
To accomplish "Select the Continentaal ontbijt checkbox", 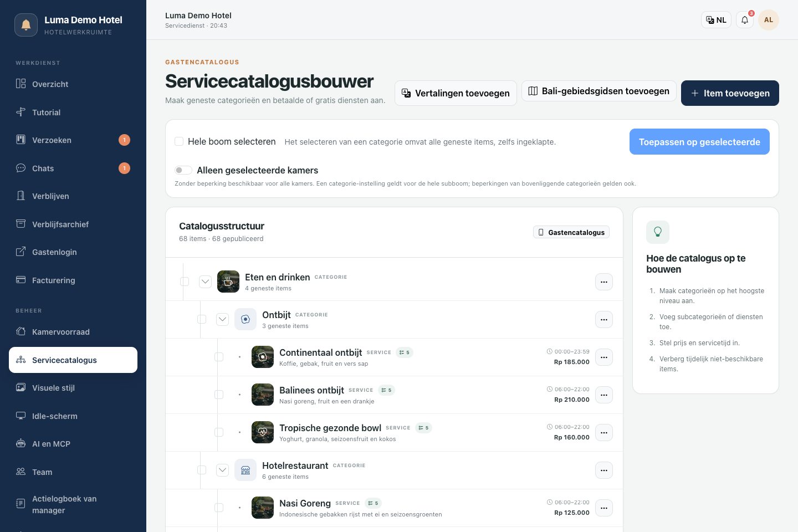I will pos(219,357).
